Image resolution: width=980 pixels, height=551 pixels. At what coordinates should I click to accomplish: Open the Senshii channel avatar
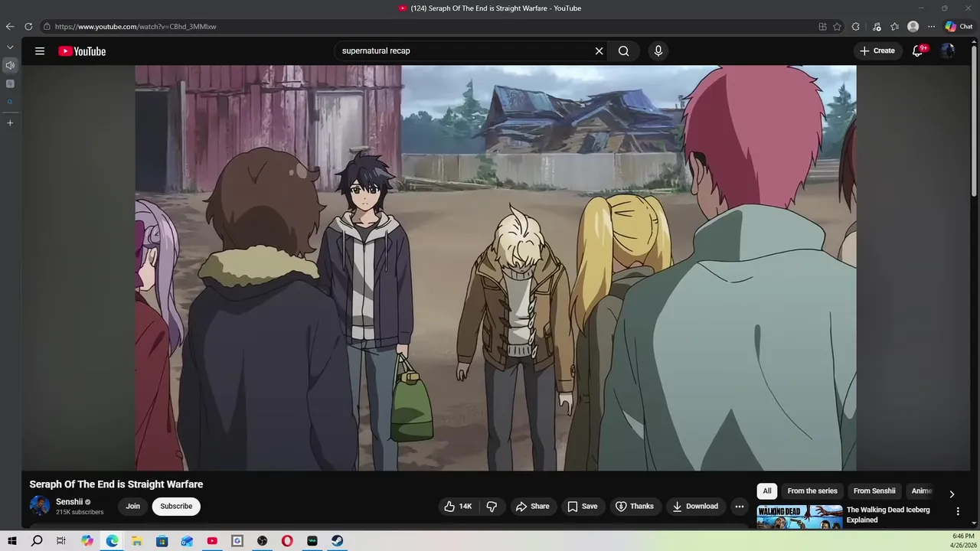(x=40, y=506)
